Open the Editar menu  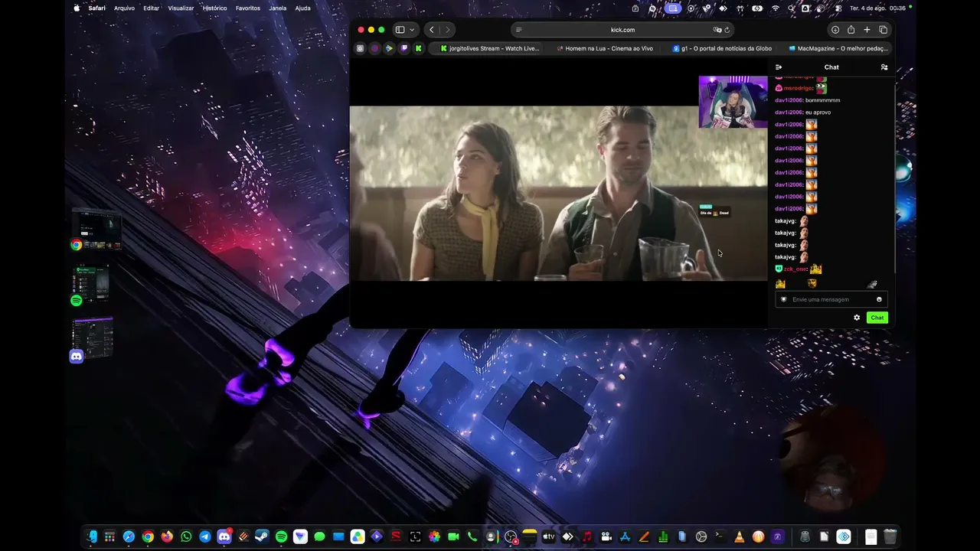coord(152,8)
